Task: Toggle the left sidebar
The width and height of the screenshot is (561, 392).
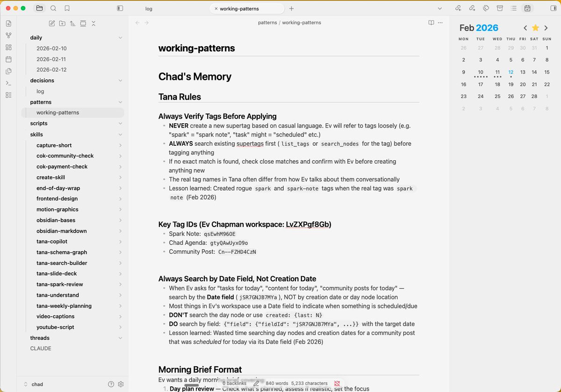Action: point(120,8)
